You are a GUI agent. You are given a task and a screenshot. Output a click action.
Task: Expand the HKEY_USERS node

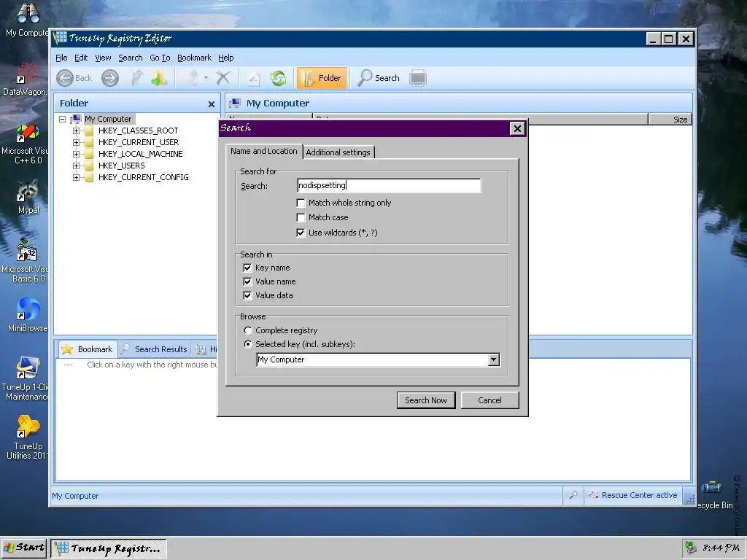click(76, 166)
